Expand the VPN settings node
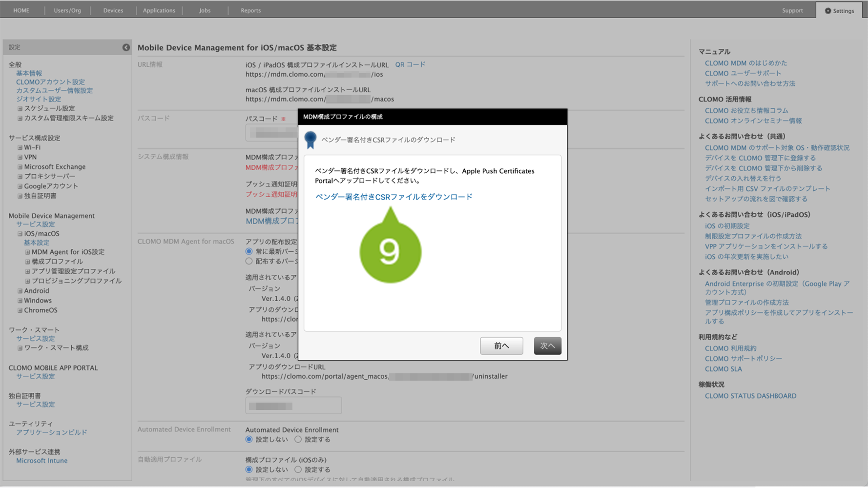Viewport: 868px width, 488px height. coord(20,157)
